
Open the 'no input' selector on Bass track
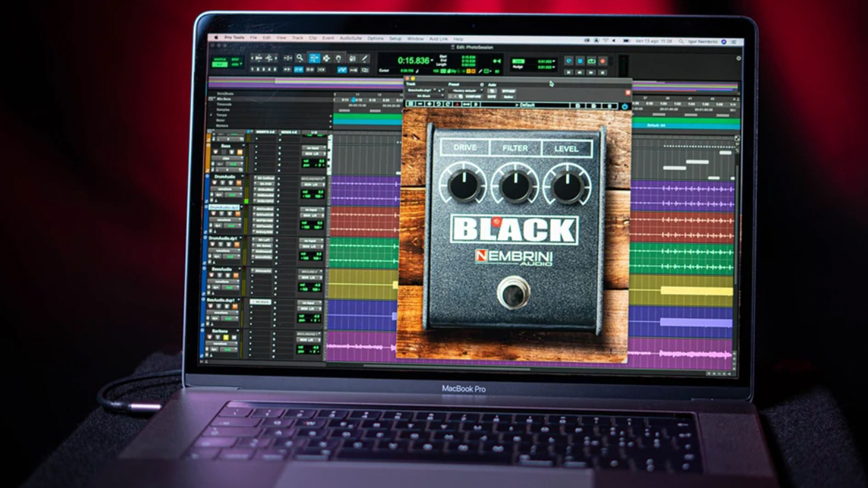314,148
